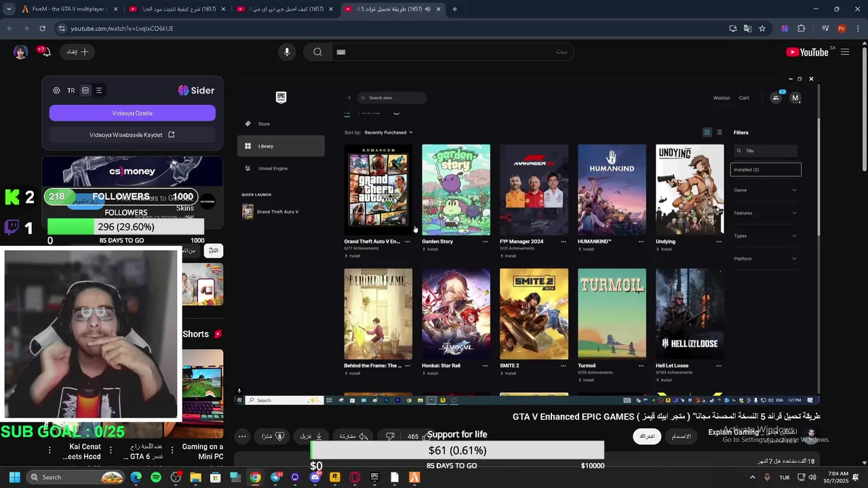Open the YouTube hamburger guide menu

(845, 52)
